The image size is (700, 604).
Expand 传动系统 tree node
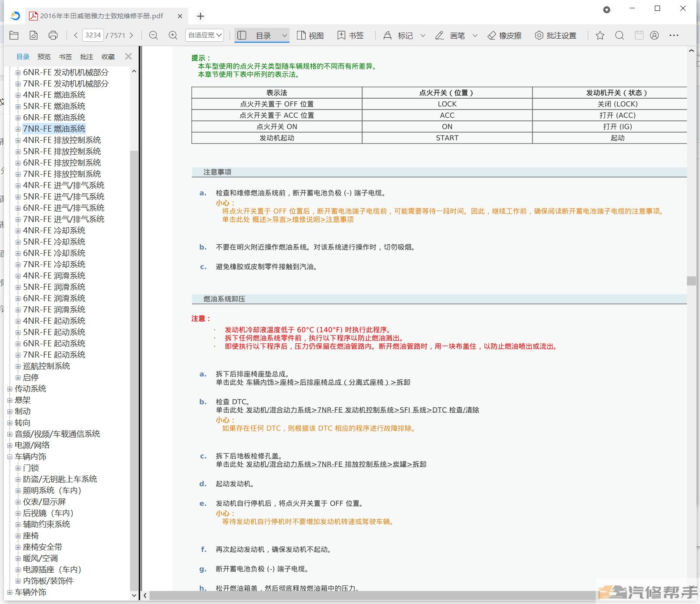(x=10, y=389)
